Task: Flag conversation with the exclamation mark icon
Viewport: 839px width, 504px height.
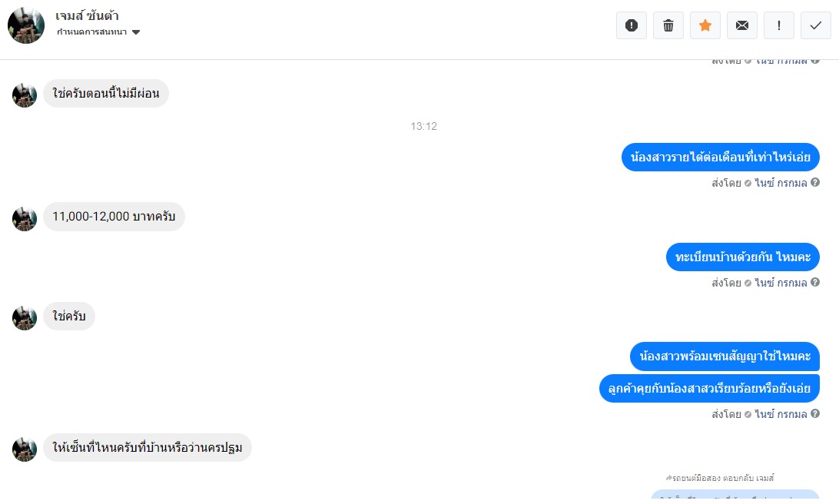Action: tap(779, 25)
